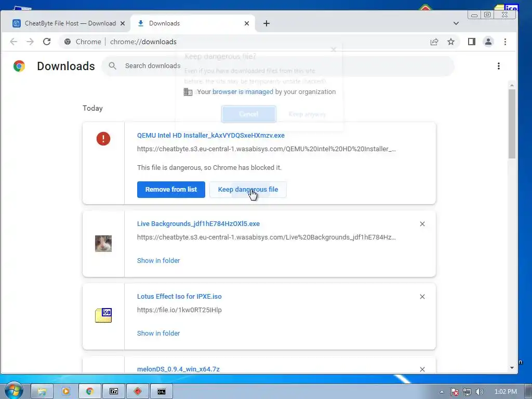This screenshot has height=399, width=532.
Task: Click the page scrollbar up arrow
Action: point(512,85)
